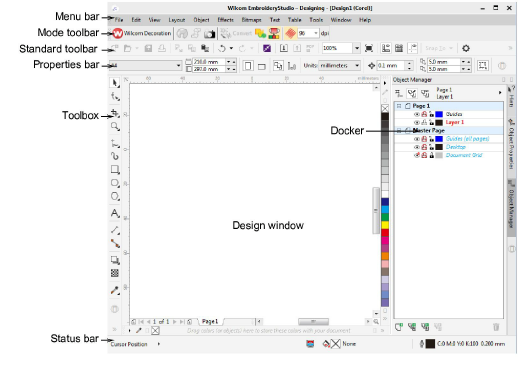Image resolution: width=518 pixels, height=368 pixels.
Task: Select the Transparency checkerboard tool
Action: (x=115, y=273)
